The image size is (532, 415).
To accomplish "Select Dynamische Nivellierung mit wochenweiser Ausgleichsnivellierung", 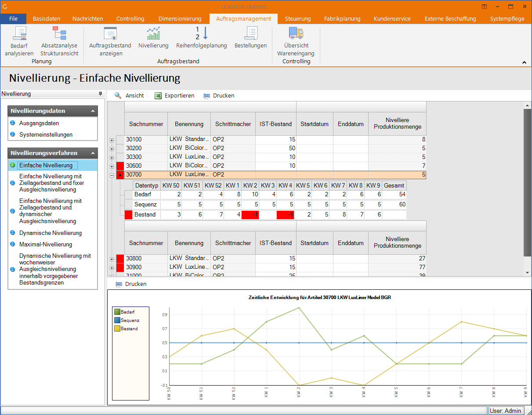I will (x=55, y=269).
